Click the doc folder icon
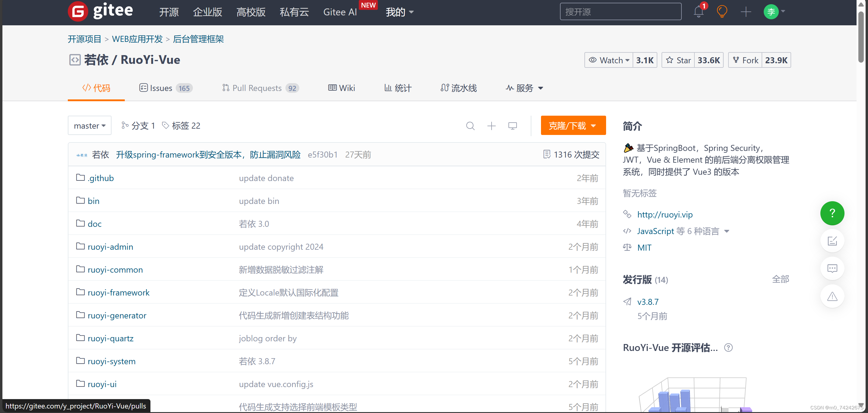The height and width of the screenshot is (413, 868). click(x=80, y=223)
